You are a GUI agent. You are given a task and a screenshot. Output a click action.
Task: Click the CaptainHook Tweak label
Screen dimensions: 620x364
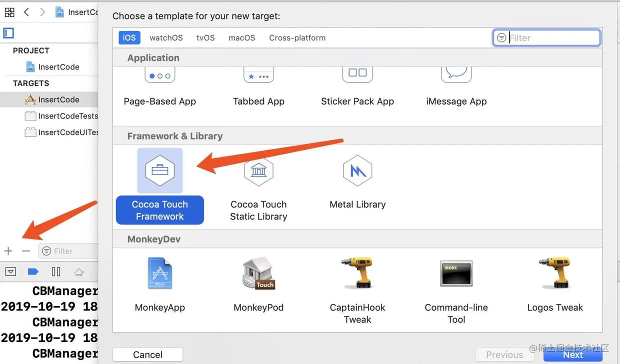pos(357,313)
